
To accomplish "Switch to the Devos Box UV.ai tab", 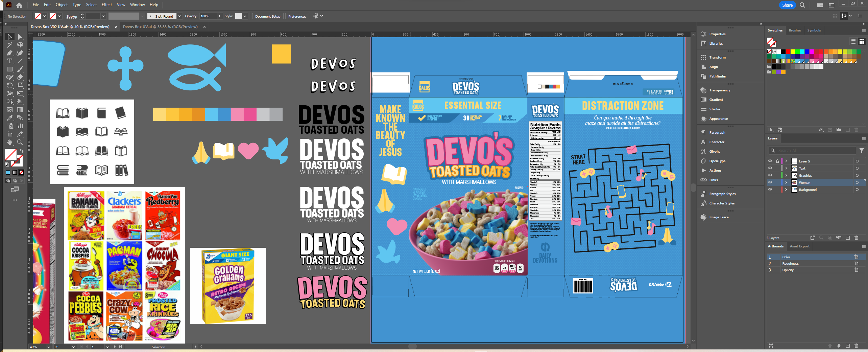I will point(160,27).
